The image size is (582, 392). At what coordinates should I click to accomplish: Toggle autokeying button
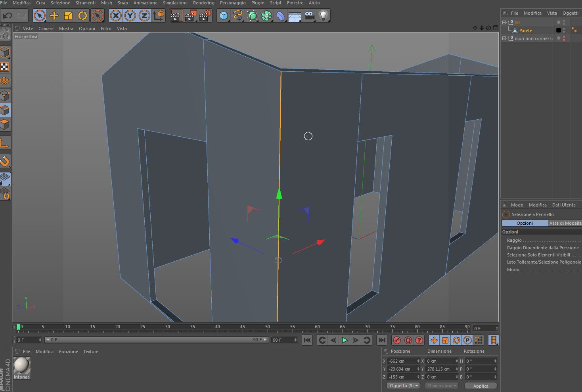pyautogui.click(x=408, y=340)
